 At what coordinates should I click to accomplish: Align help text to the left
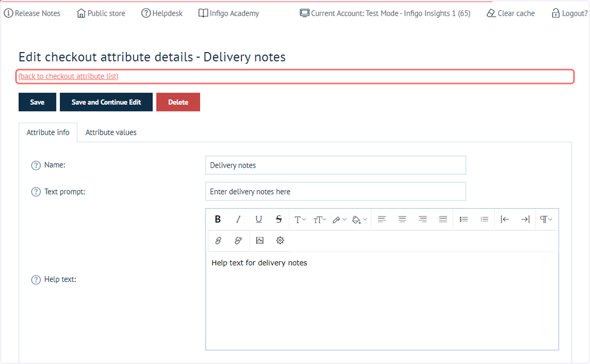click(382, 220)
